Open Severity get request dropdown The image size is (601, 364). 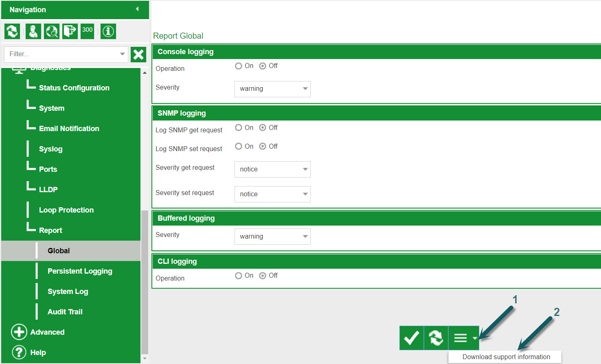click(272, 169)
